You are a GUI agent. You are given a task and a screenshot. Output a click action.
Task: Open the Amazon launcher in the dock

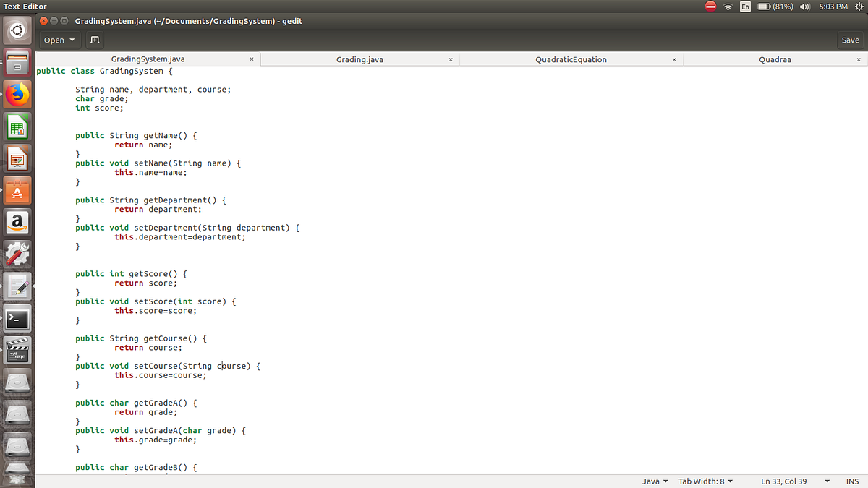click(17, 222)
